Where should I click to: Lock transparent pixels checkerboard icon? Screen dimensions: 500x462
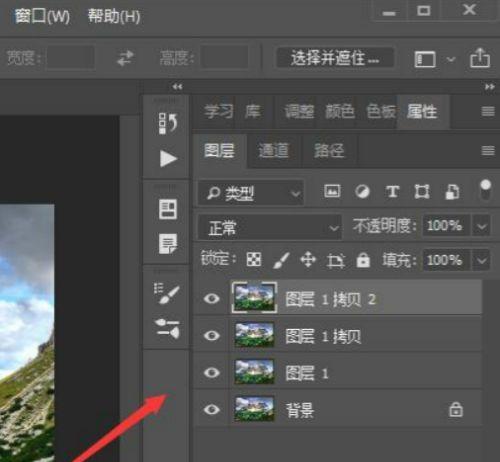point(254,259)
